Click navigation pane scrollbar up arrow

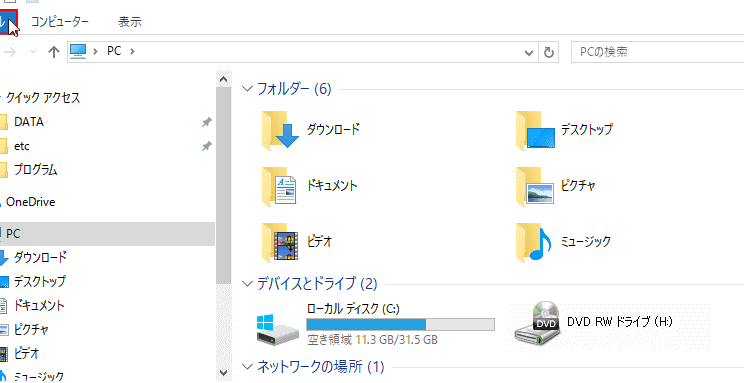tap(223, 80)
